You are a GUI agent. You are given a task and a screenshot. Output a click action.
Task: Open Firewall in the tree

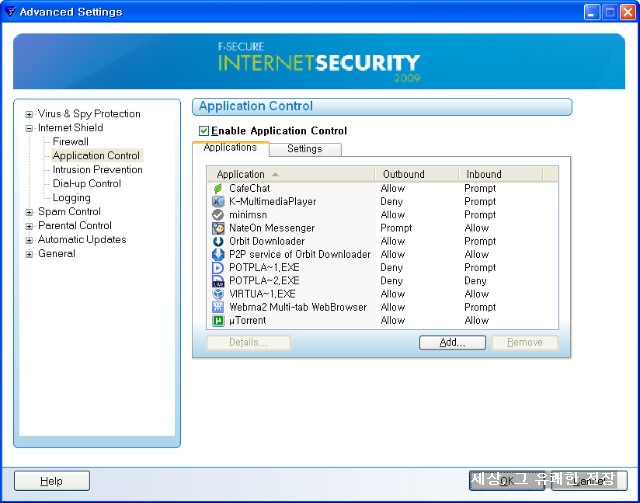(70, 142)
